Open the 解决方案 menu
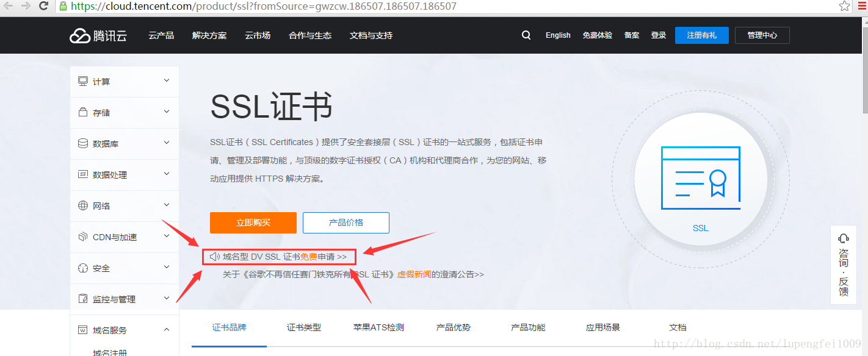The image size is (868, 356). (209, 35)
